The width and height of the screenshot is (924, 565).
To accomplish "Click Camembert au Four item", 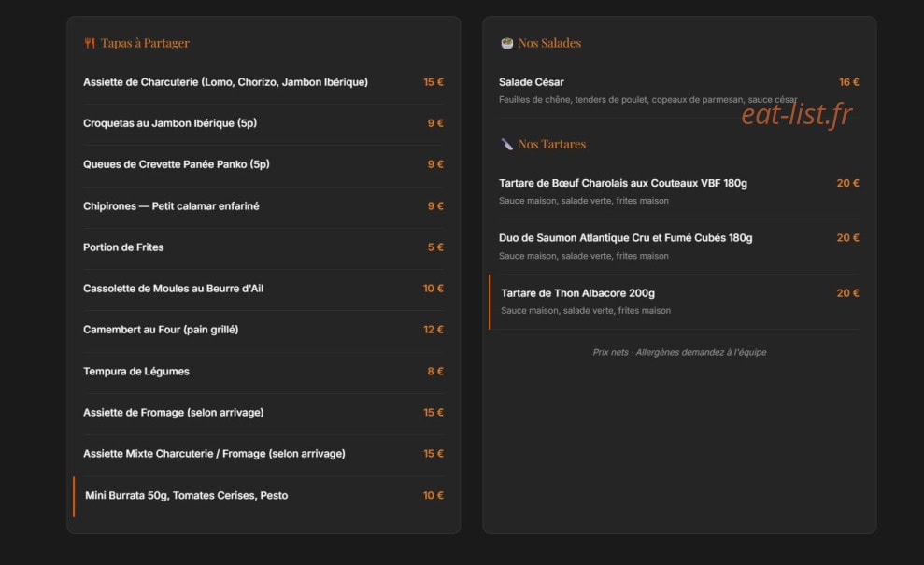I will [263, 330].
